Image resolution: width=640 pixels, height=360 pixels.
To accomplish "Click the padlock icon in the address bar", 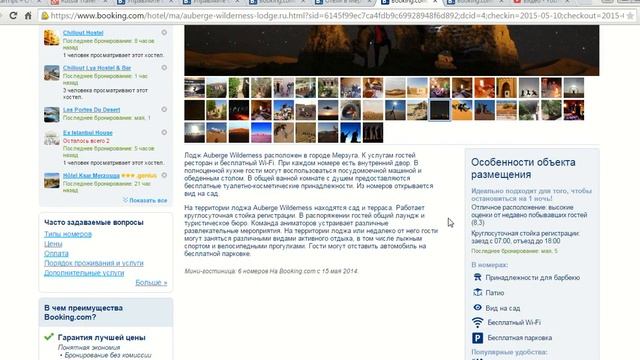I will (45, 16).
